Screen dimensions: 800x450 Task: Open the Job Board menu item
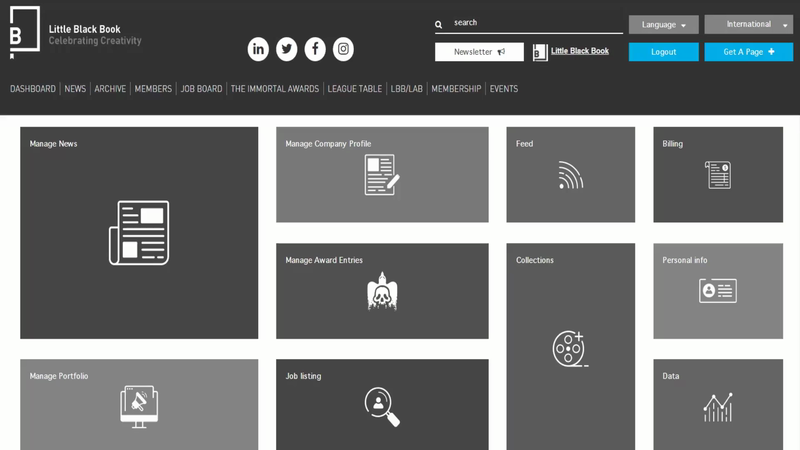click(x=202, y=89)
